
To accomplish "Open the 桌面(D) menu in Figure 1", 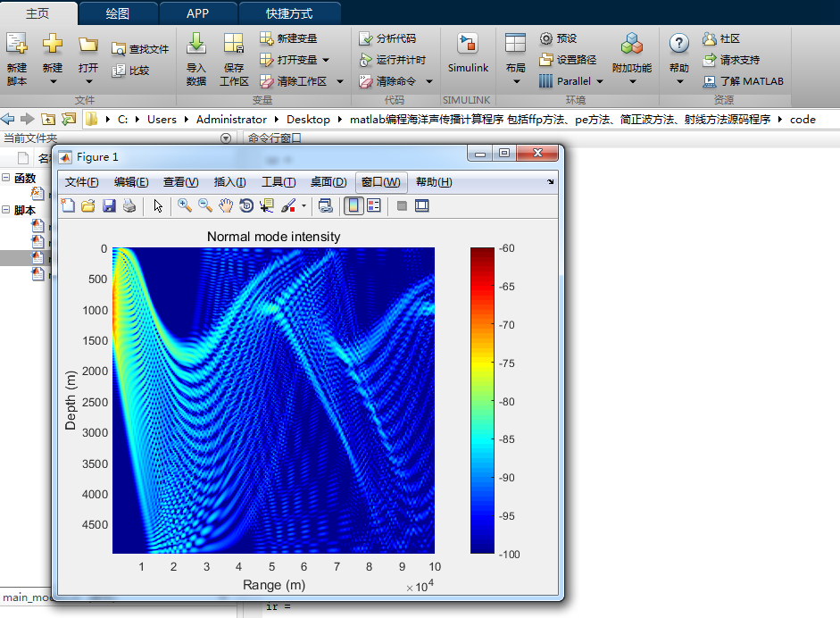I will [x=329, y=182].
